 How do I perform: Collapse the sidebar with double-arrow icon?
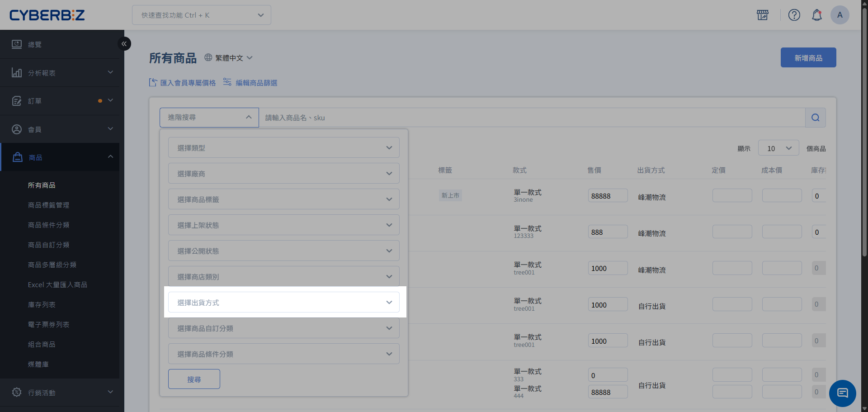[x=124, y=44]
